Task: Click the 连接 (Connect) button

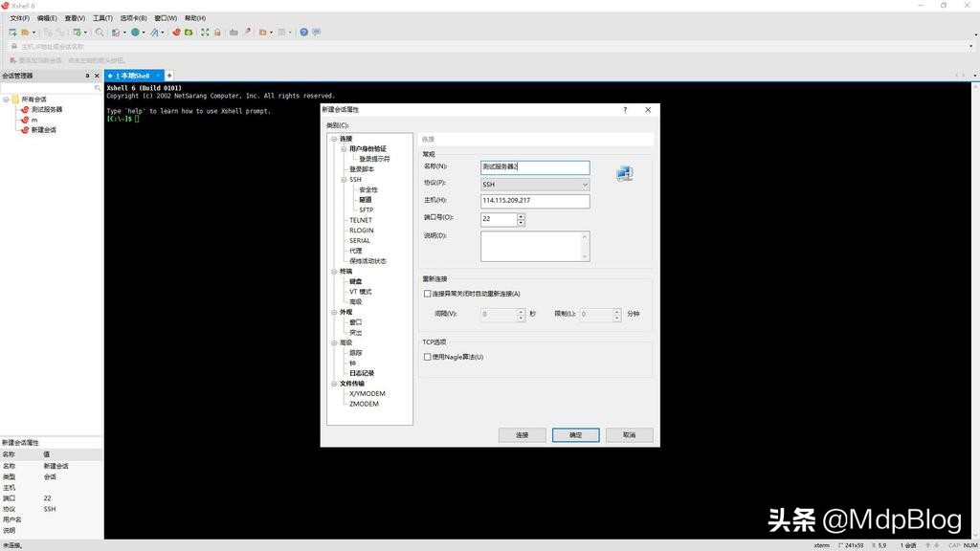Action: 522,434
